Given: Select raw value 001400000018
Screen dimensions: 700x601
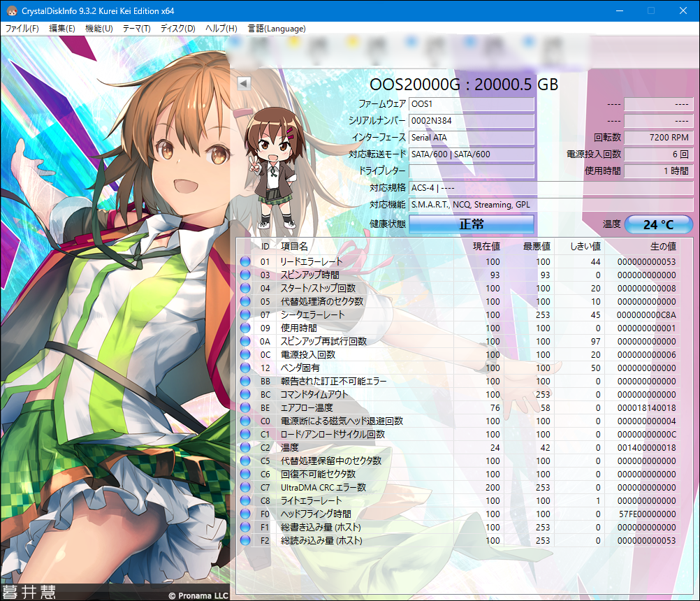Looking at the screenshot, I should coord(646,447).
